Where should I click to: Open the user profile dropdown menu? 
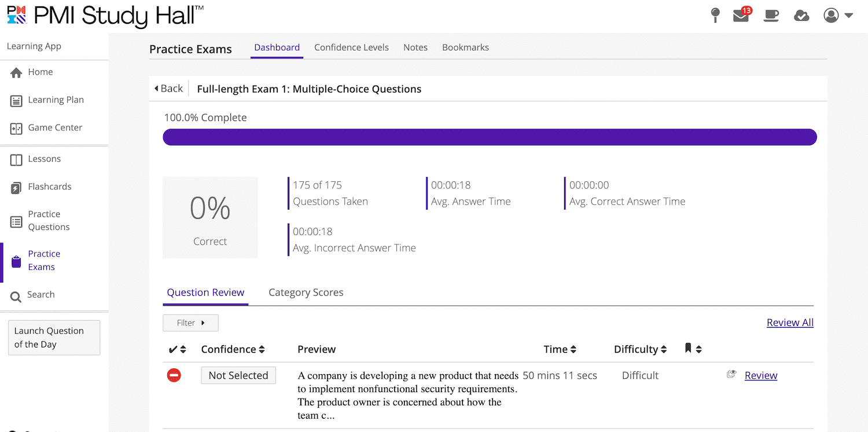[x=838, y=16]
